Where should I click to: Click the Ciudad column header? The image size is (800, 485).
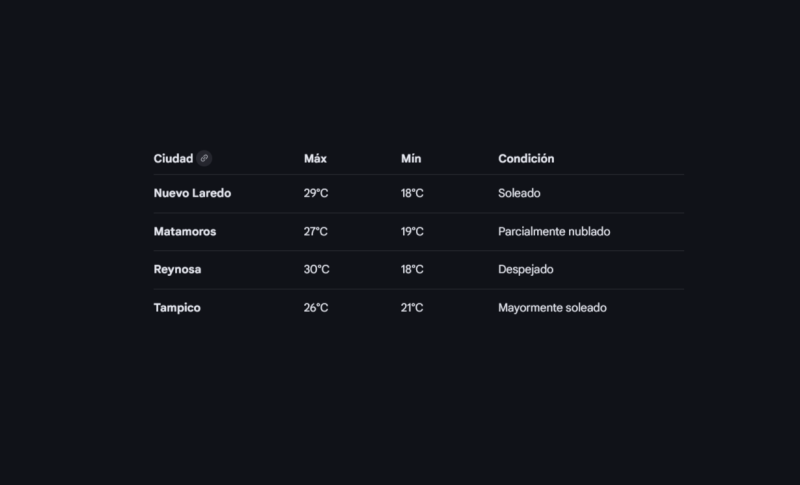[173, 158]
